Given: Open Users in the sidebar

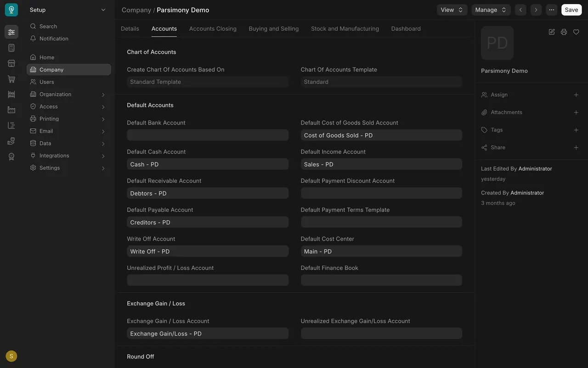Looking at the screenshot, I should tap(69, 82).
